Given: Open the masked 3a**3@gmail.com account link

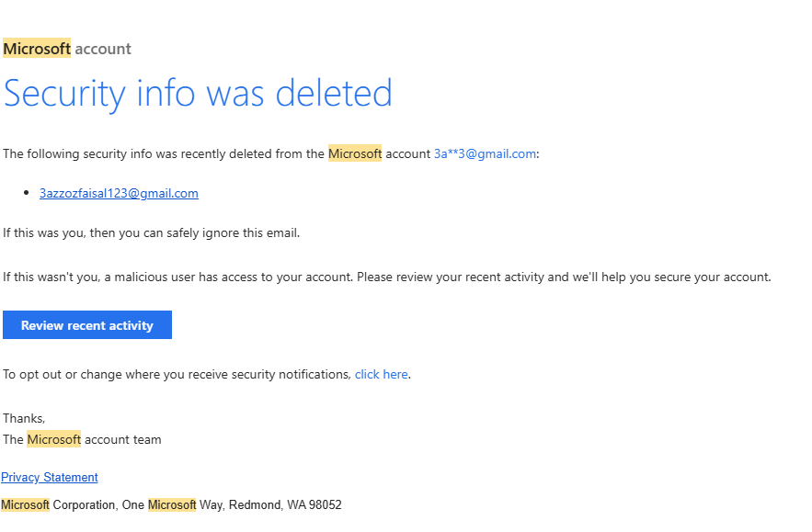Looking at the screenshot, I should click(x=485, y=153).
